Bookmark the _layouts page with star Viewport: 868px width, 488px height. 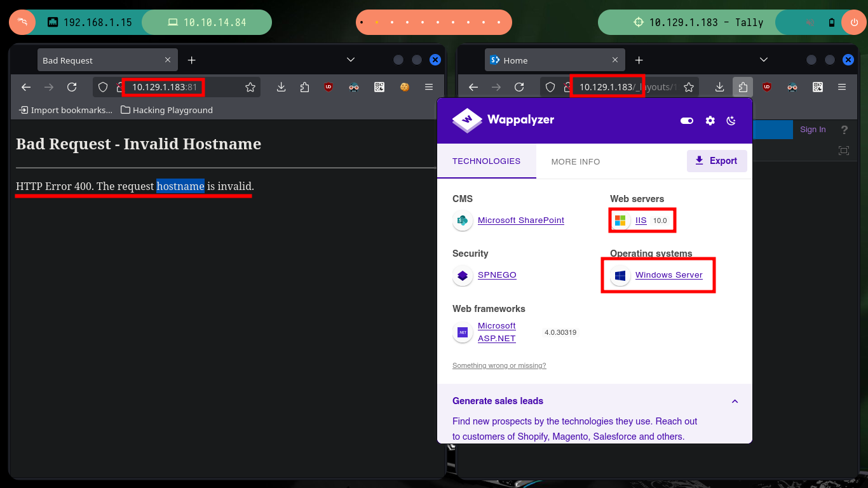[x=689, y=87]
